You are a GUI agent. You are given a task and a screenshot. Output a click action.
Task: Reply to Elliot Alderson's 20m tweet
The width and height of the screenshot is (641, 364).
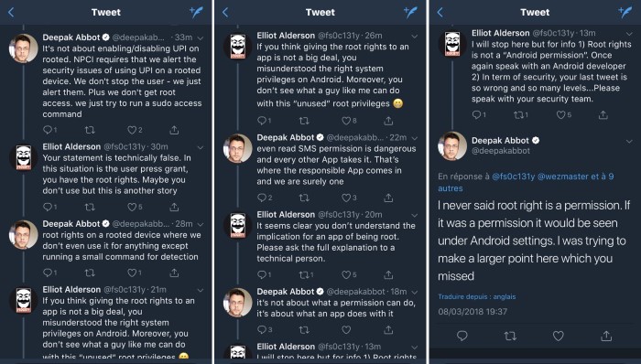pos(264,274)
